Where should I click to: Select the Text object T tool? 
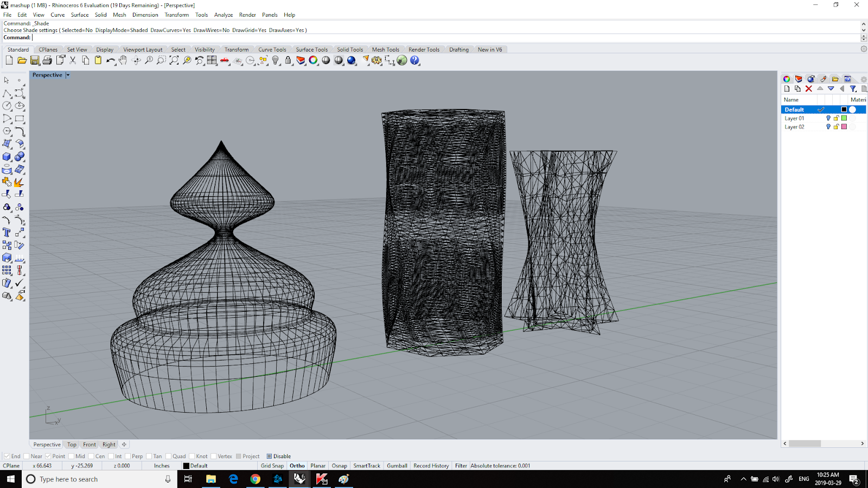[x=7, y=232]
